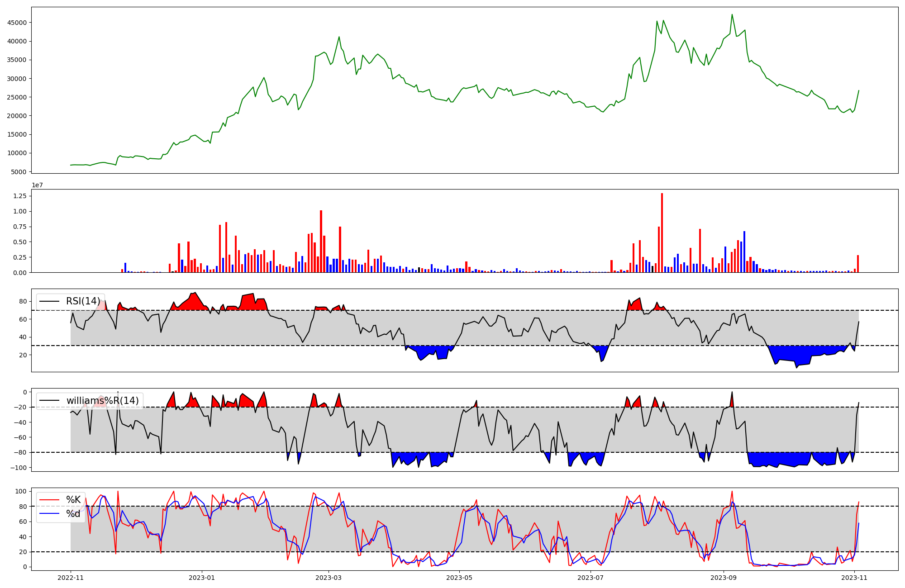Select the blue %d legend line sample
Viewport: 905px width, 588px height.
point(49,514)
